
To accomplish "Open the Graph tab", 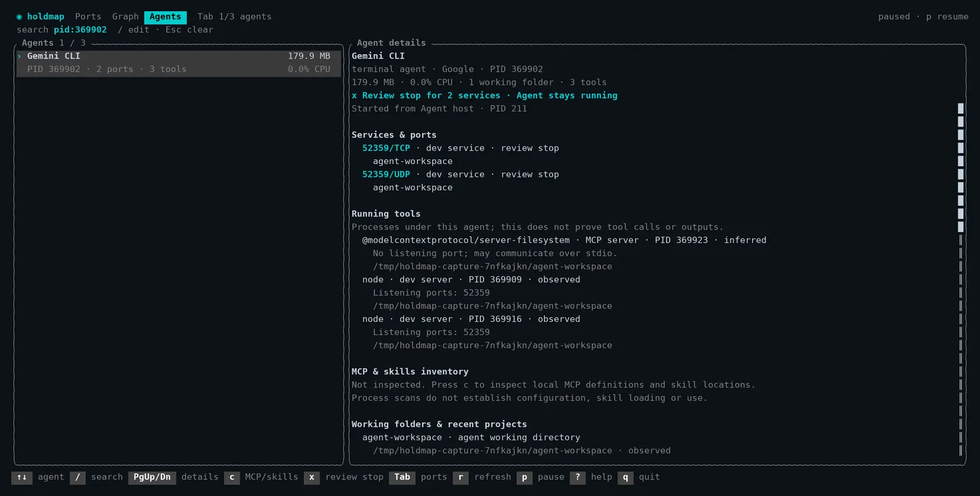I will (125, 16).
